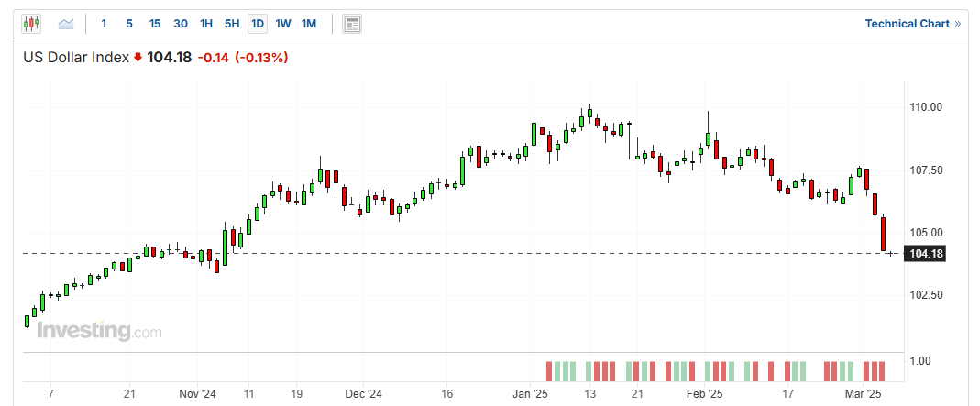Click the Nov '24 date axis label

197,393
